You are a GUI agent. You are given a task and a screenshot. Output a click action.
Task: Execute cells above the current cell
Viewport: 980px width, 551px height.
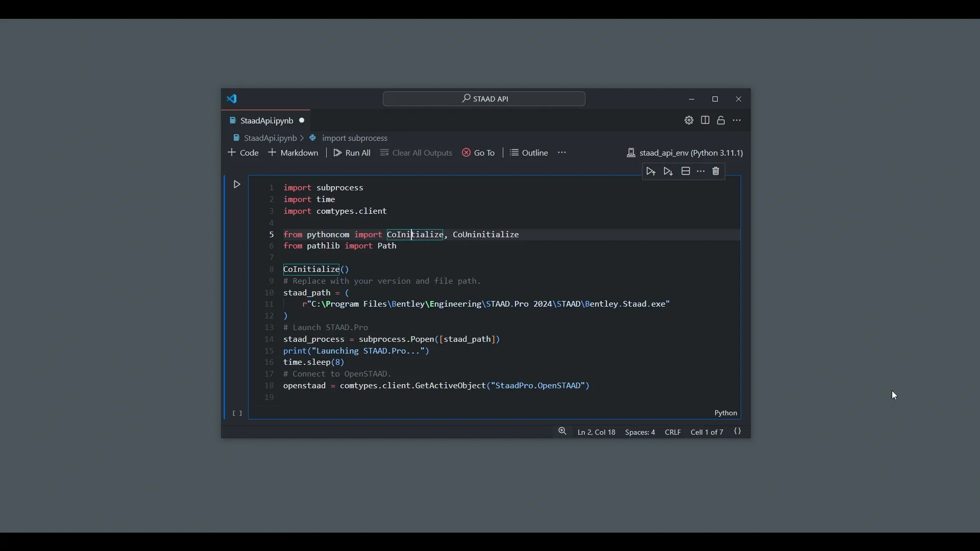click(x=651, y=172)
